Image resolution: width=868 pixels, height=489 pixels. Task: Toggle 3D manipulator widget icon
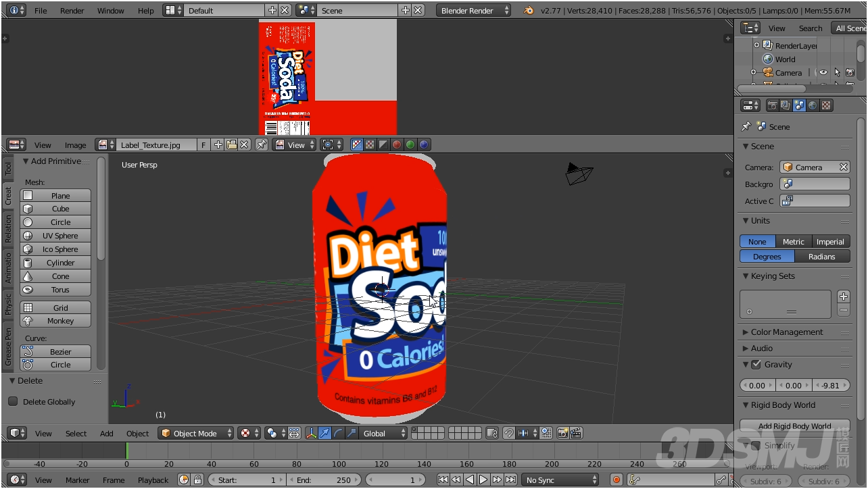point(312,433)
